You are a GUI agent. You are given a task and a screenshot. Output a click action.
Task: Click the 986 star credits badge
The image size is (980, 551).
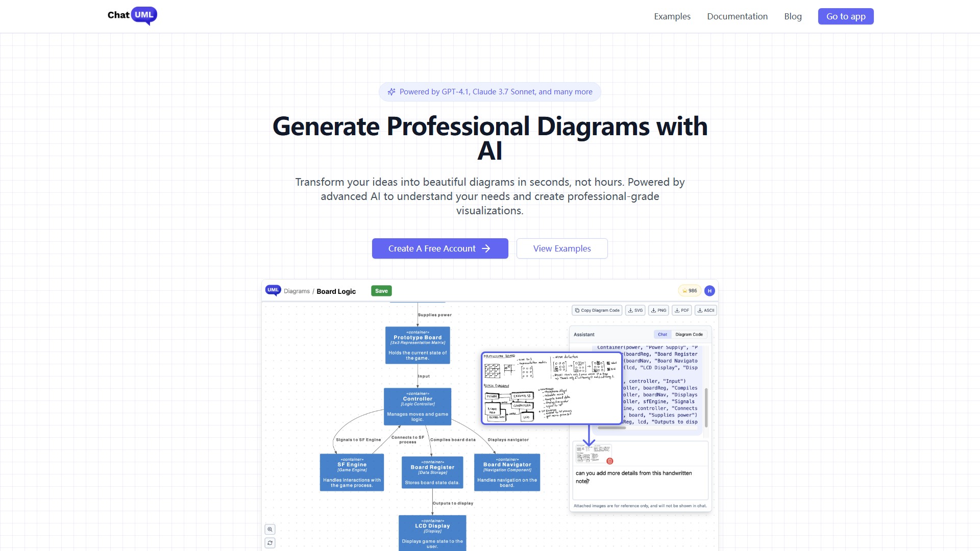tap(690, 291)
